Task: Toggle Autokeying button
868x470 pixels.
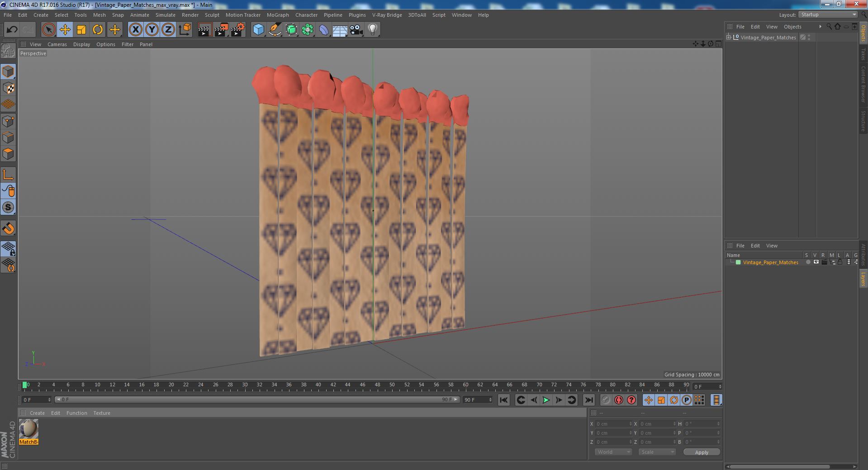Action: pos(618,400)
